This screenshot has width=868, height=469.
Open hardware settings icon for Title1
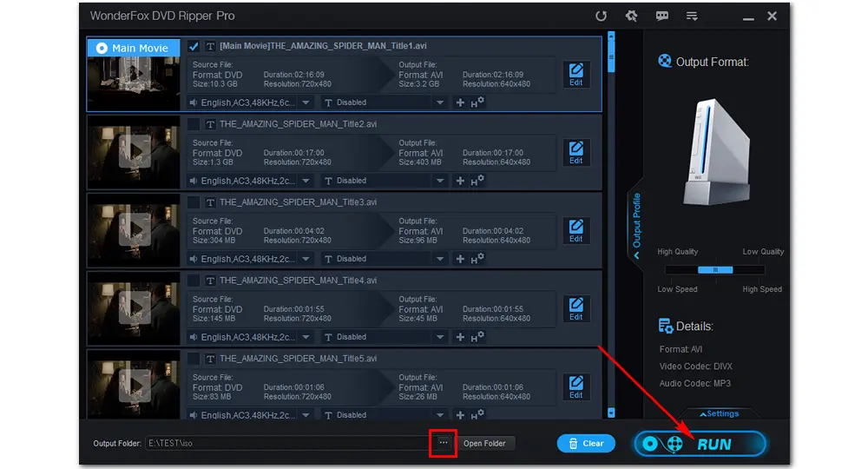[x=477, y=102]
